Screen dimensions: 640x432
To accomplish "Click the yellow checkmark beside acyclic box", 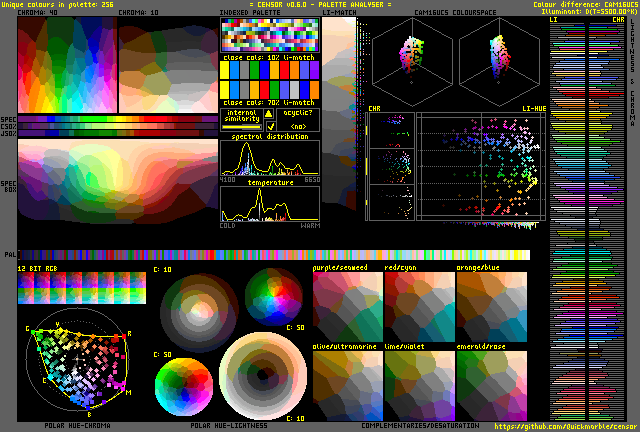I will (270, 126).
